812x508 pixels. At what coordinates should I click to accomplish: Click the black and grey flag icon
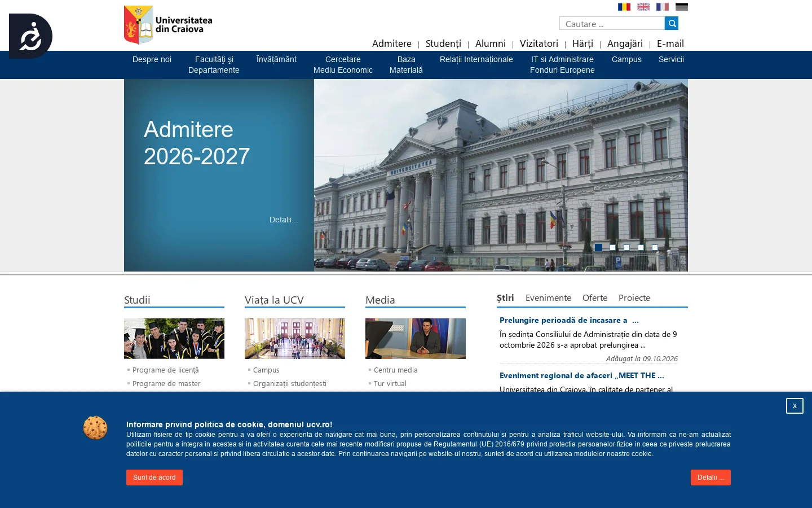tap(682, 7)
